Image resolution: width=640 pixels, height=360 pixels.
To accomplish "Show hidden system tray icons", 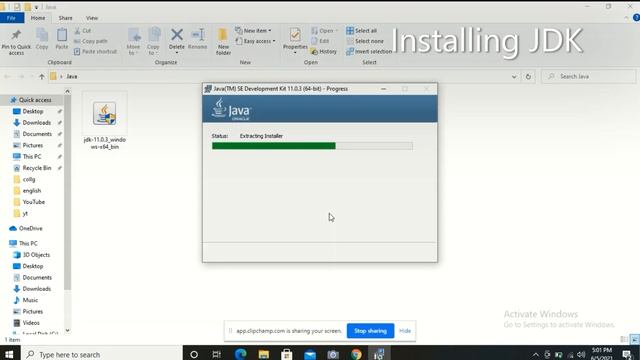I will coord(535,354).
